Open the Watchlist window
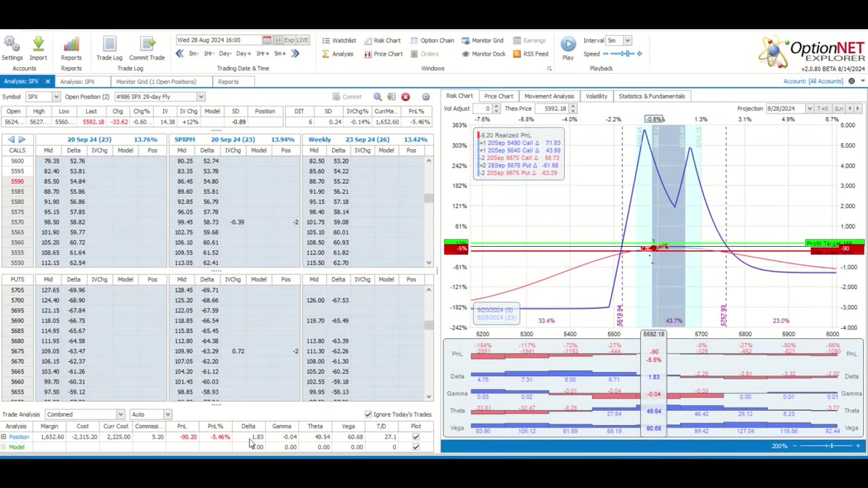 (x=338, y=41)
